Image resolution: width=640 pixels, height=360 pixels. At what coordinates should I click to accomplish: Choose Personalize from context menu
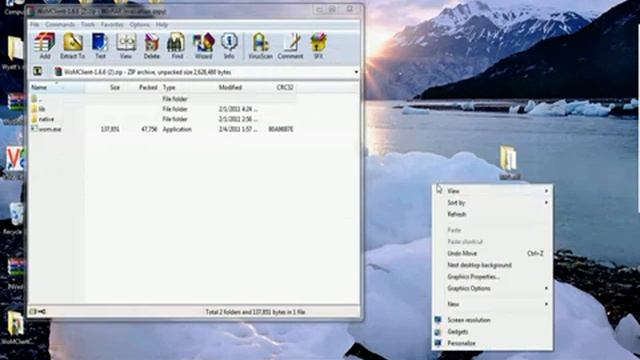[492, 343]
